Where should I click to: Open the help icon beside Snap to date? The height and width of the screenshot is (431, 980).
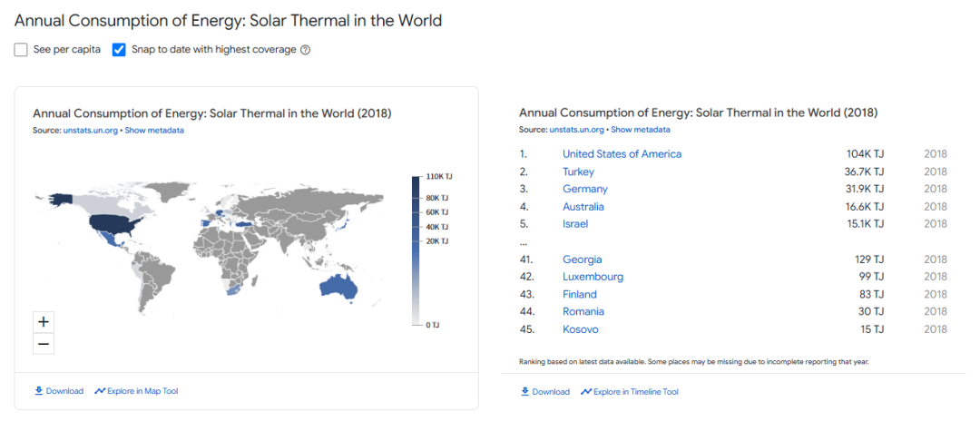point(305,51)
